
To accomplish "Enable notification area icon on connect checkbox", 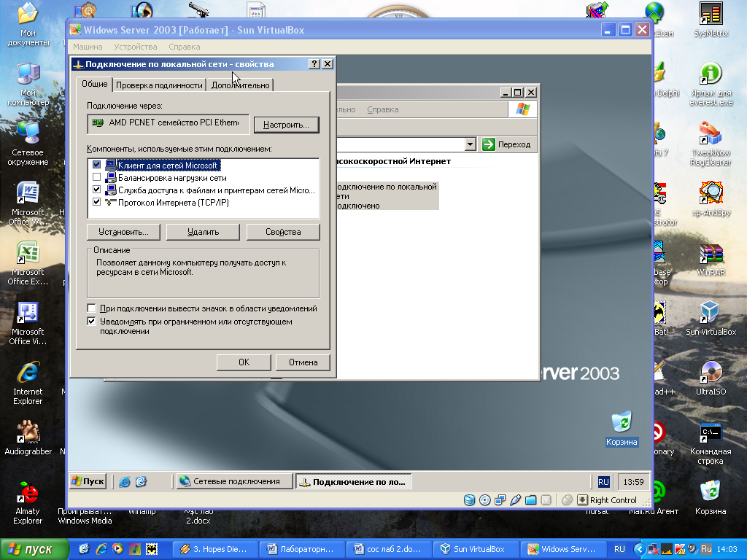I will pyautogui.click(x=91, y=308).
